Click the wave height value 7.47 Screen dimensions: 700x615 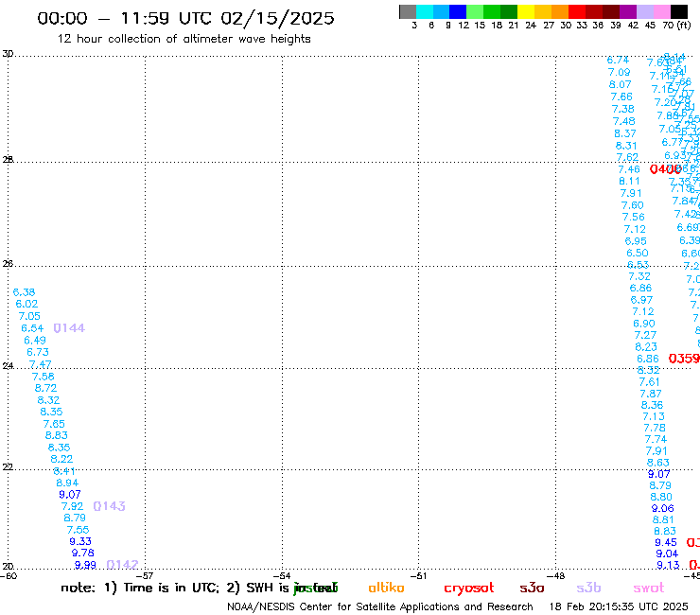pos(40,364)
